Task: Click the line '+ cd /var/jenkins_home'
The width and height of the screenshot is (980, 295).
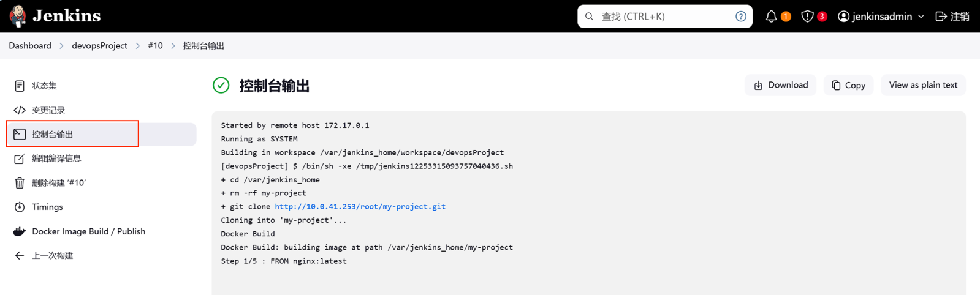Action: [270, 180]
